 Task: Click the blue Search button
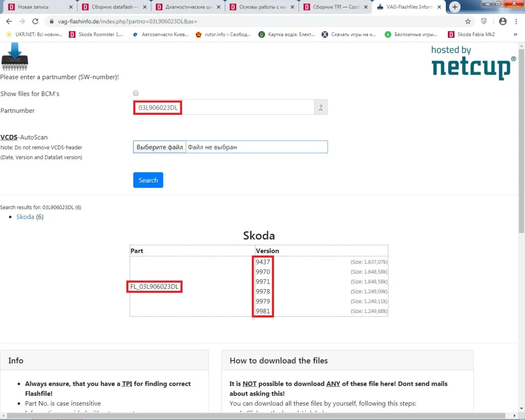pos(148,180)
